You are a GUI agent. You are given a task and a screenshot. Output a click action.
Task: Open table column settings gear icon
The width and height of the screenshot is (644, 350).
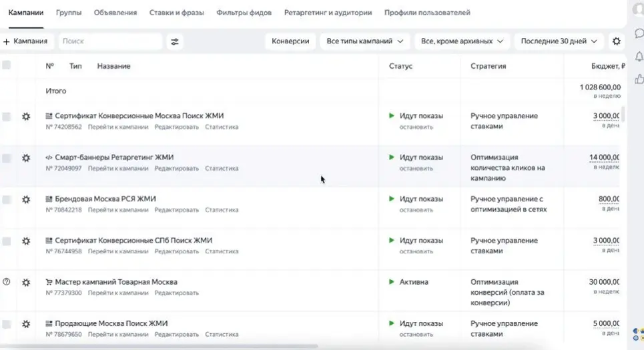(617, 41)
